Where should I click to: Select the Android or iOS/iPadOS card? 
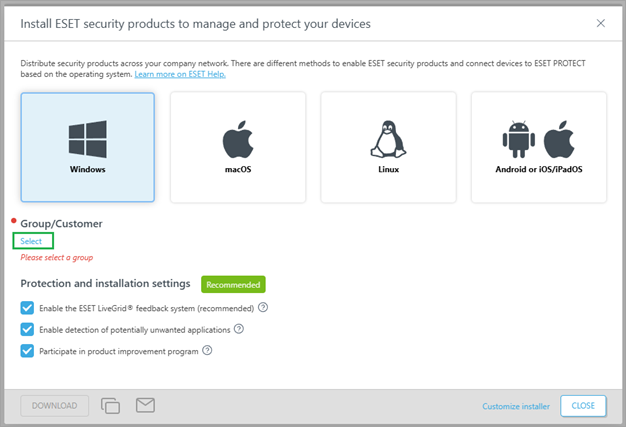point(539,147)
